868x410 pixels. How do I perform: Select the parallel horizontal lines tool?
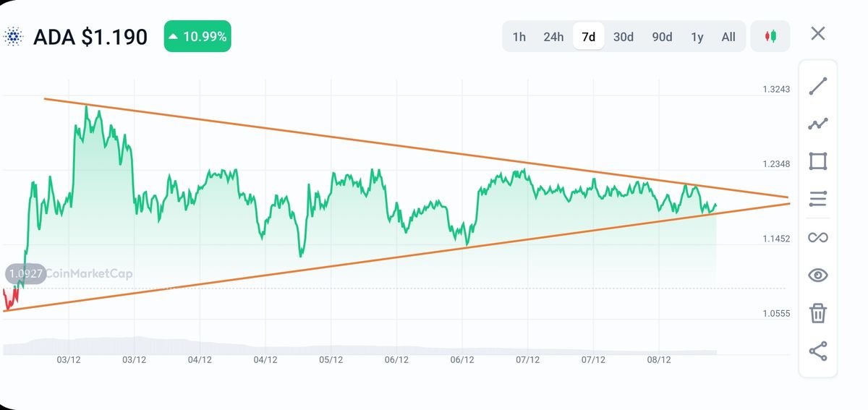point(818,199)
